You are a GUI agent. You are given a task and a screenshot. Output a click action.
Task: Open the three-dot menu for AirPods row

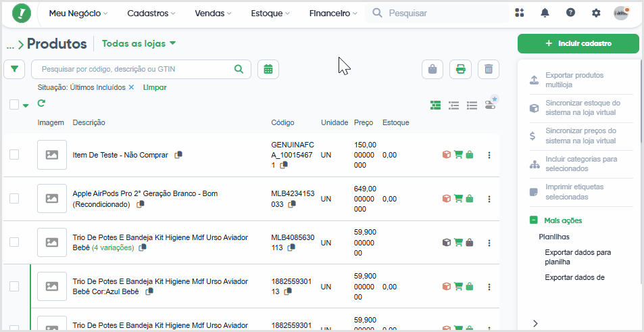[x=489, y=199]
